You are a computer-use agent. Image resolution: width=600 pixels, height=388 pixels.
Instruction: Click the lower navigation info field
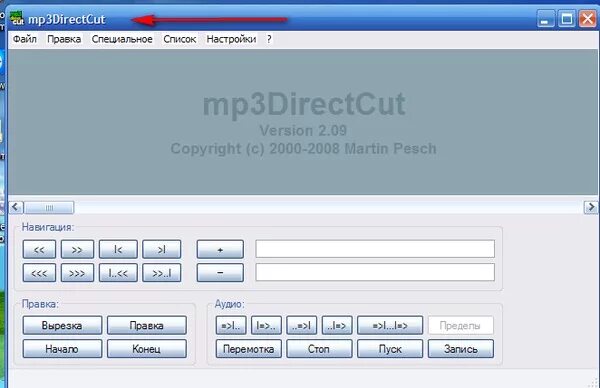click(375, 272)
